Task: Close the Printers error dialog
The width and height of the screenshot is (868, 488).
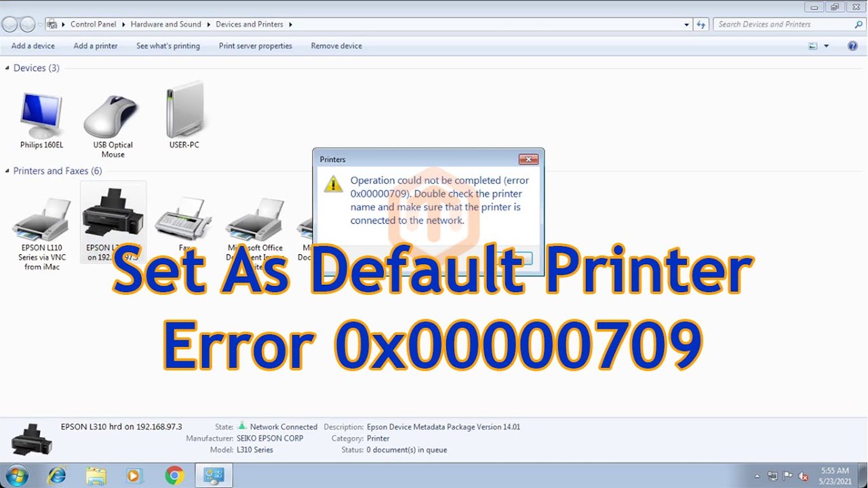Action: coord(528,159)
